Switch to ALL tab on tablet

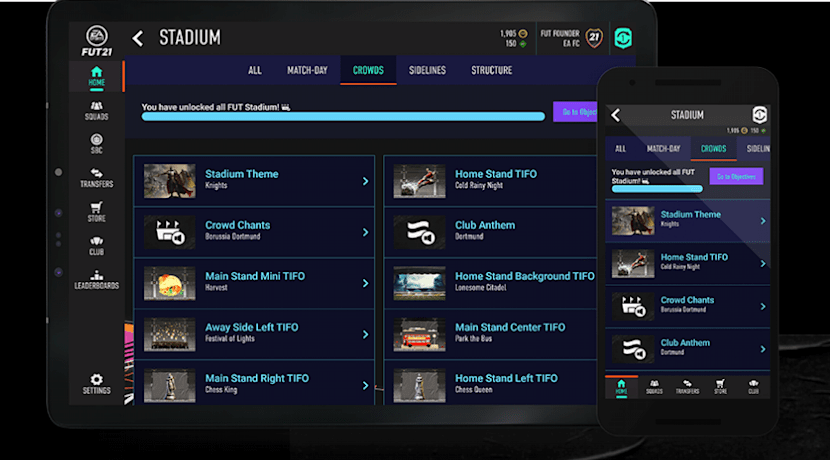(x=255, y=70)
